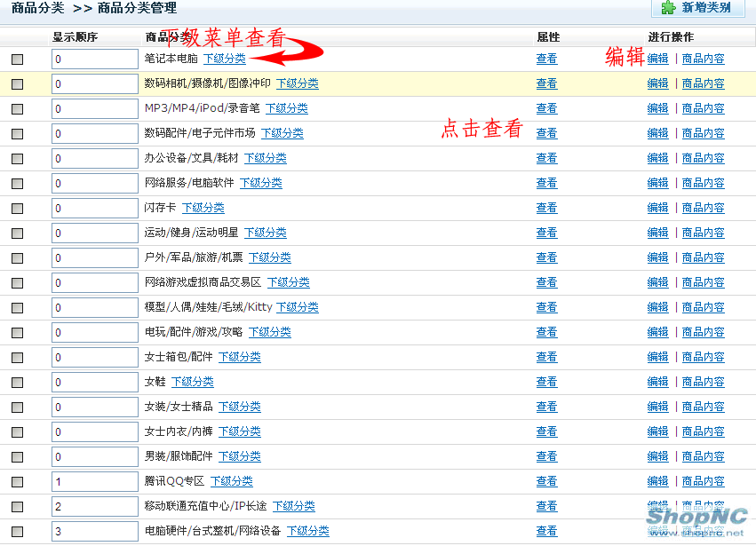Focus display order field showing 1
Screen dimensions: 756x546
95,482
